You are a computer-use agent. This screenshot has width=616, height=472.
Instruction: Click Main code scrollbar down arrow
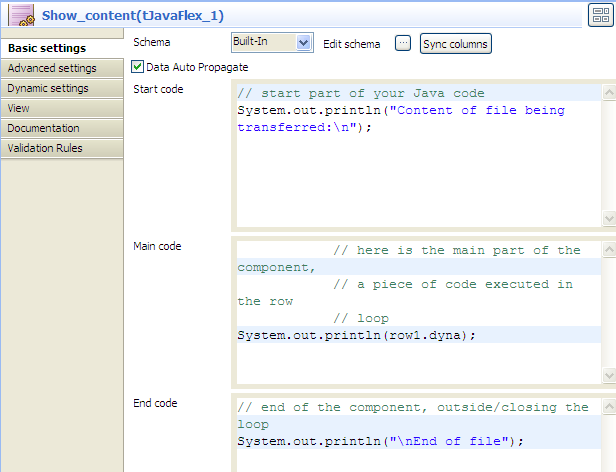pos(609,375)
